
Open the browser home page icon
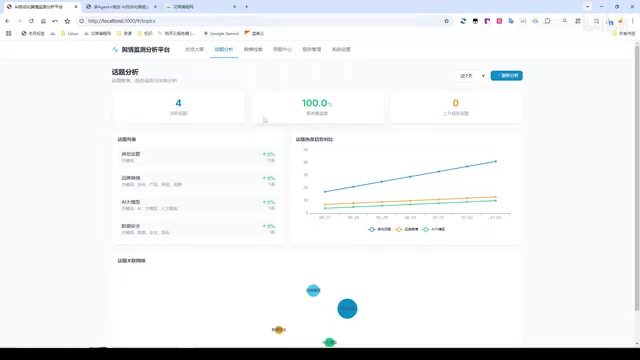(43, 21)
